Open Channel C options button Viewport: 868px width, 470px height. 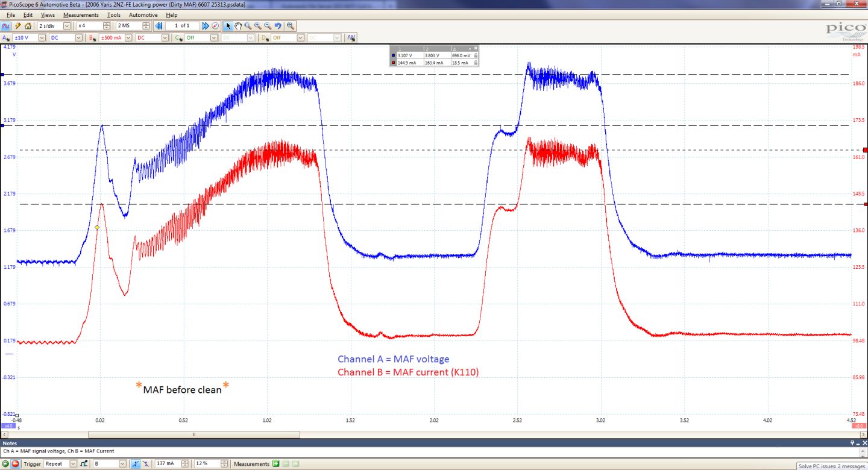[x=178, y=37]
